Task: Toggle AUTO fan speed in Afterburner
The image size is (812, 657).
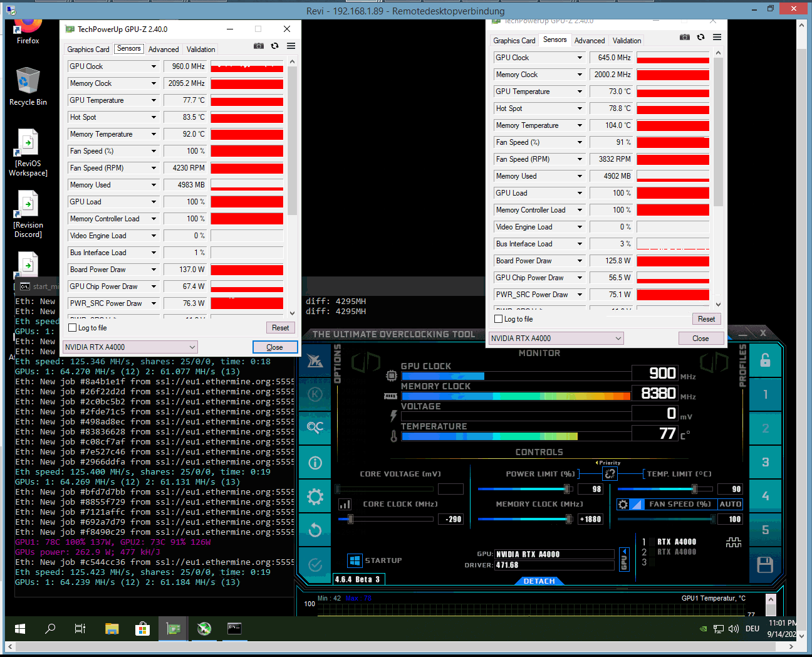Action: pyautogui.click(x=731, y=504)
